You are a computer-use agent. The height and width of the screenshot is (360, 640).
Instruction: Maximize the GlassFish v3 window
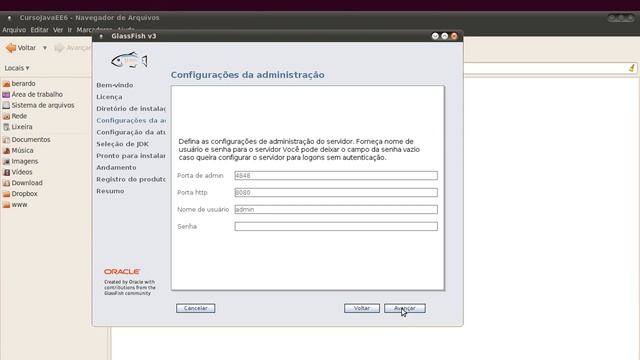pyautogui.click(x=444, y=36)
